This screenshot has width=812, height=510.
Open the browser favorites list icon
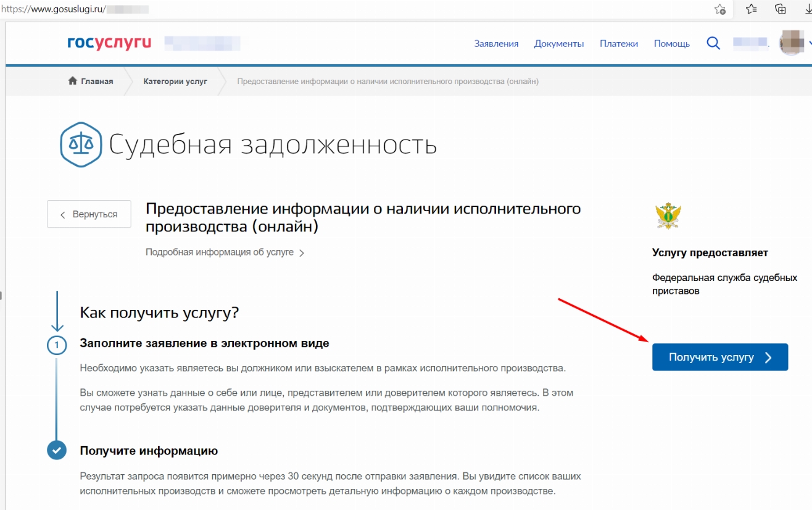[751, 9]
